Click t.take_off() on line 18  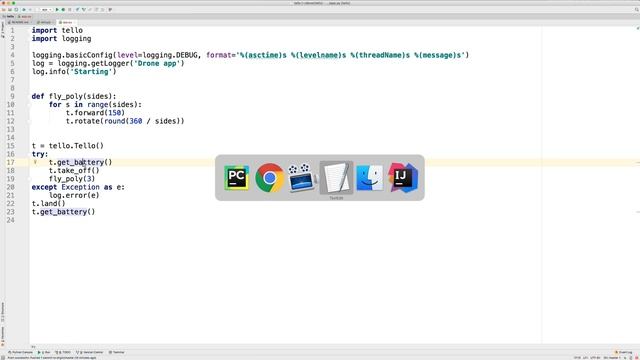(74, 171)
